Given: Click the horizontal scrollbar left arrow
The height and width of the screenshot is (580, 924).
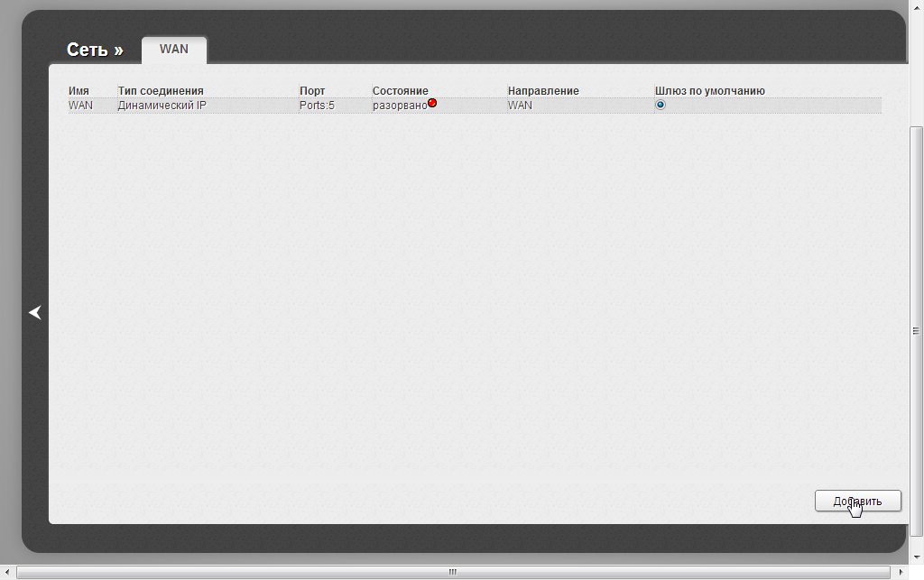Looking at the screenshot, I should 6,573.
